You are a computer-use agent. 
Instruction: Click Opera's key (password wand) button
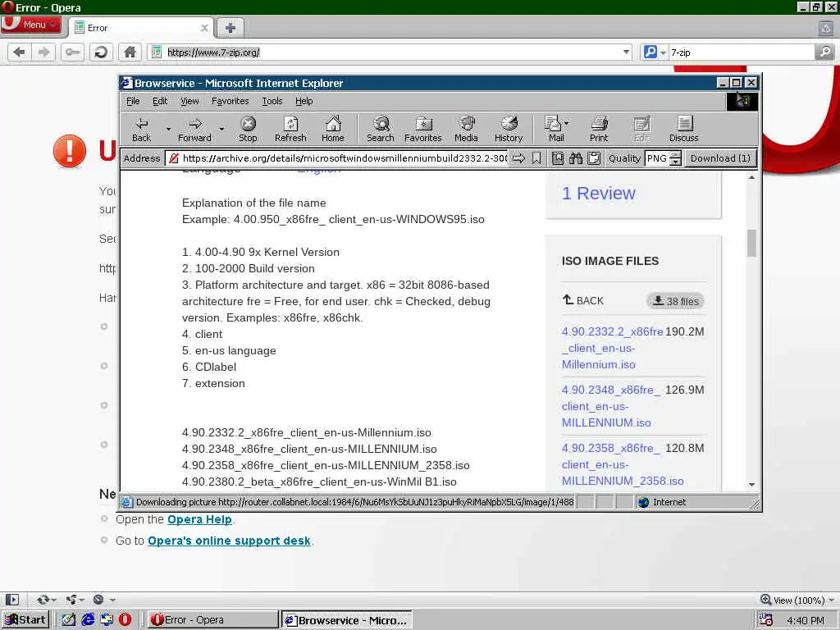pyautogui.click(x=72, y=52)
